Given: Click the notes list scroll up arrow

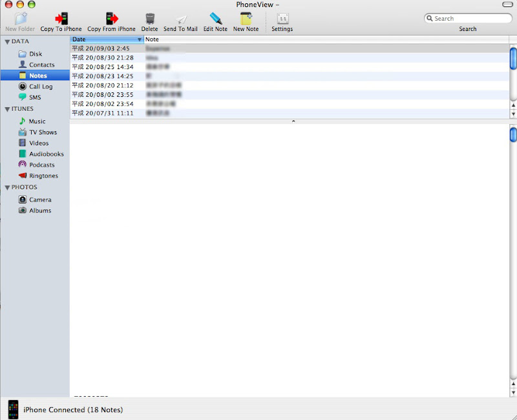Looking at the screenshot, I should tap(513, 105).
